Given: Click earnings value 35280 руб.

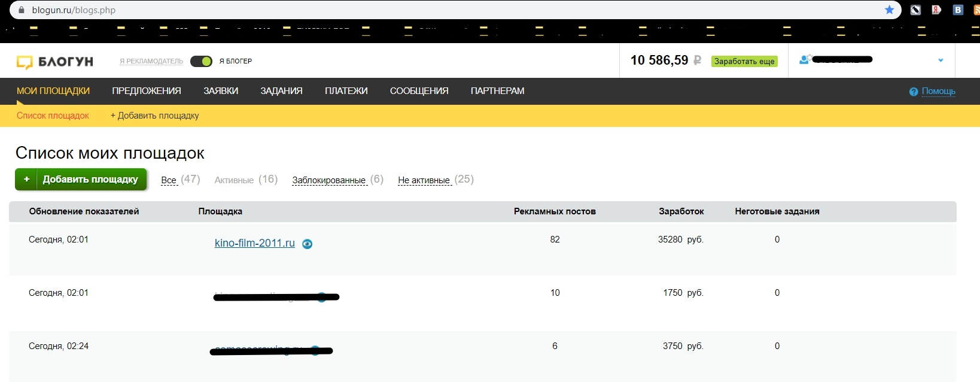Looking at the screenshot, I should [x=681, y=239].
